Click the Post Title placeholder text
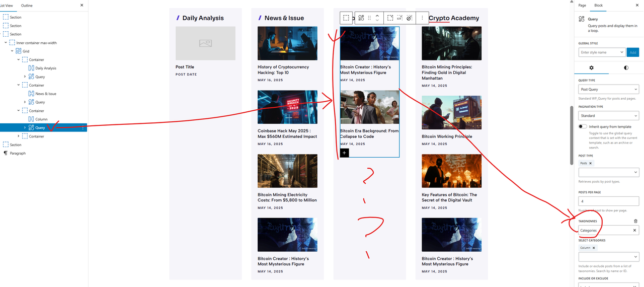This screenshot has height=287, width=644. tap(185, 67)
